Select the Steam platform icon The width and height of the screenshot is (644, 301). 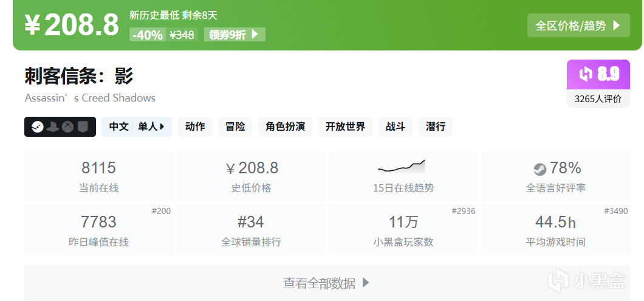click(x=38, y=127)
